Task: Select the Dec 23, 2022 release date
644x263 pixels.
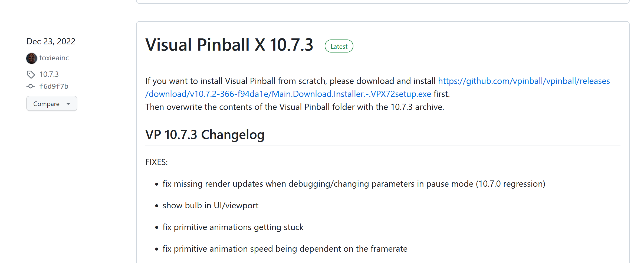Action: (x=51, y=41)
